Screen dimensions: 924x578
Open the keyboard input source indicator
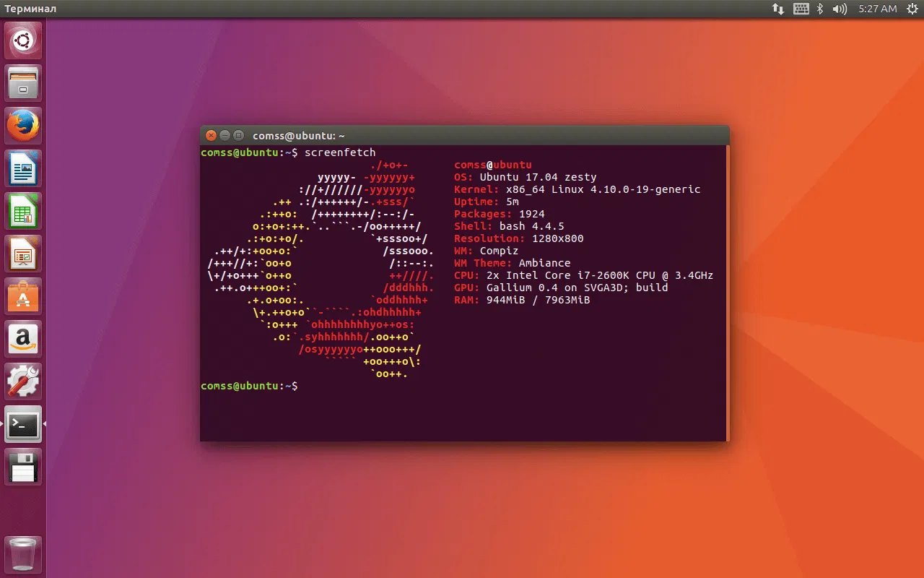[801, 9]
